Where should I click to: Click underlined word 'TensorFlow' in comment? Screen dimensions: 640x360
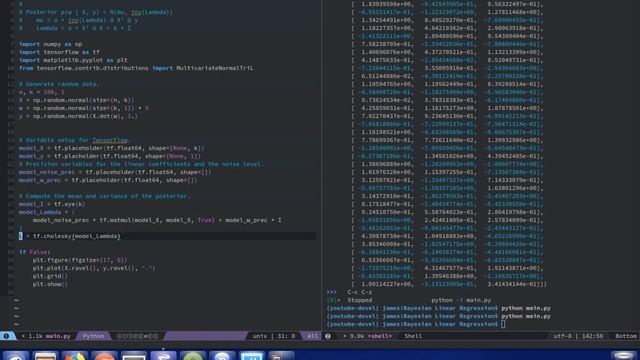click(110, 140)
